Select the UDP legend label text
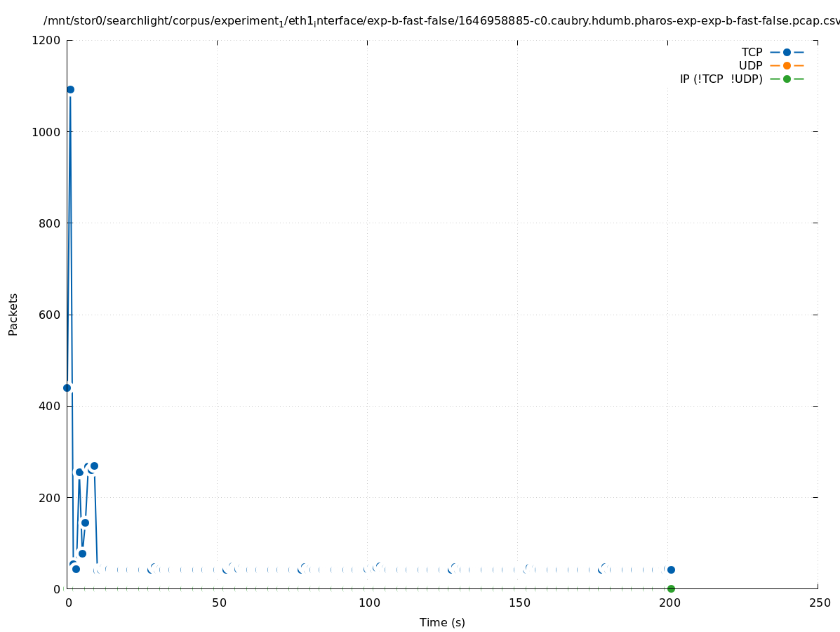This screenshot has height=632, width=840. tap(750, 65)
